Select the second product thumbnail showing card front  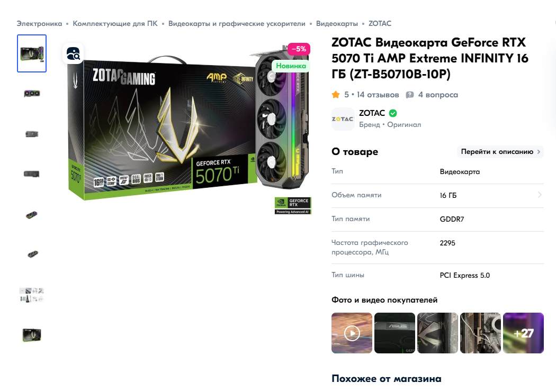[32, 94]
